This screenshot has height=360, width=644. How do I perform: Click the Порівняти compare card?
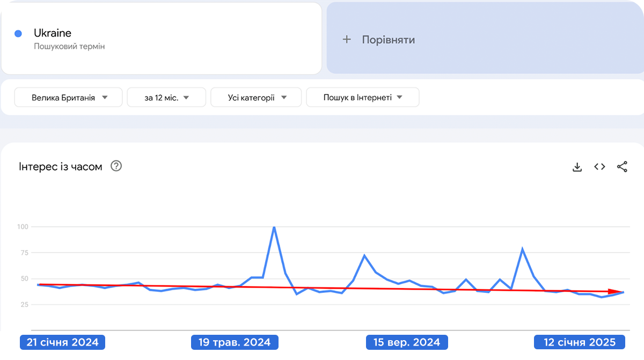[485, 39]
